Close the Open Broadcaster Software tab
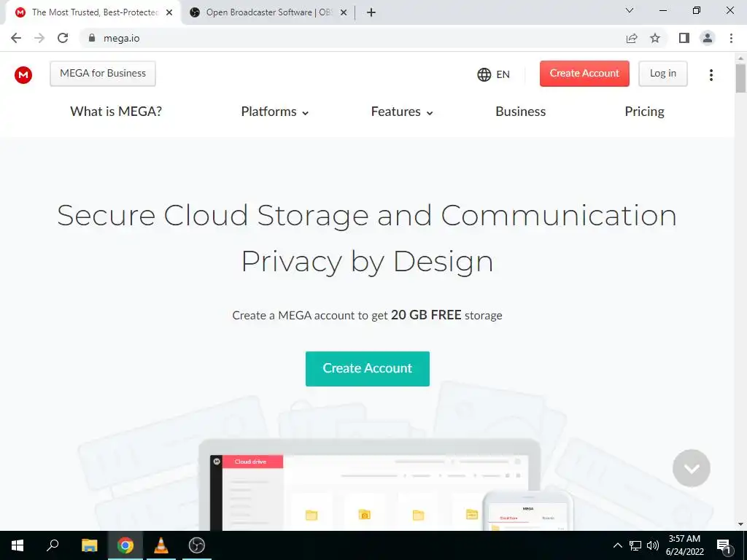 point(344,12)
